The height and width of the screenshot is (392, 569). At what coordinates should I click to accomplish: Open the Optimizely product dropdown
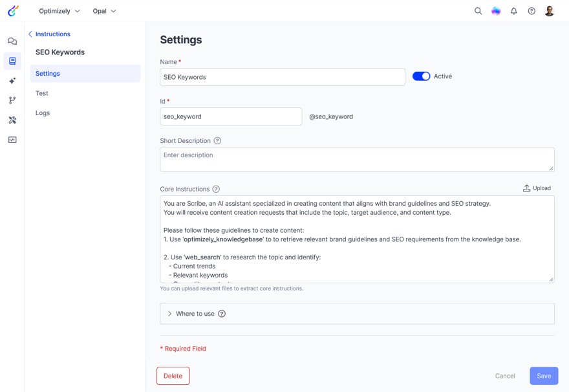(x=59, y=10)
